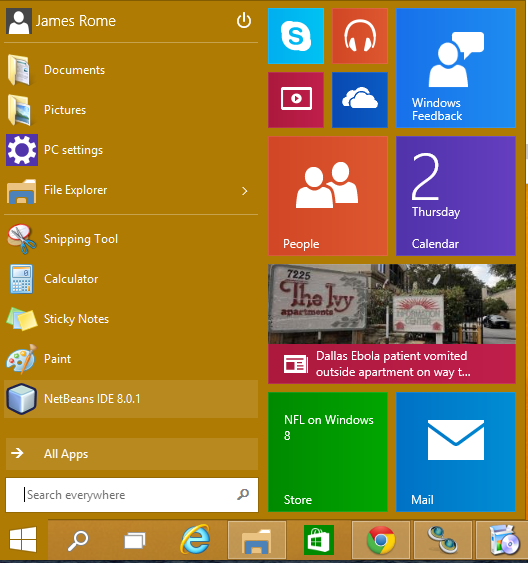Expand the File Explorer submenu arrow
This screenshot has width=528, height=563.
click(244, 191)
